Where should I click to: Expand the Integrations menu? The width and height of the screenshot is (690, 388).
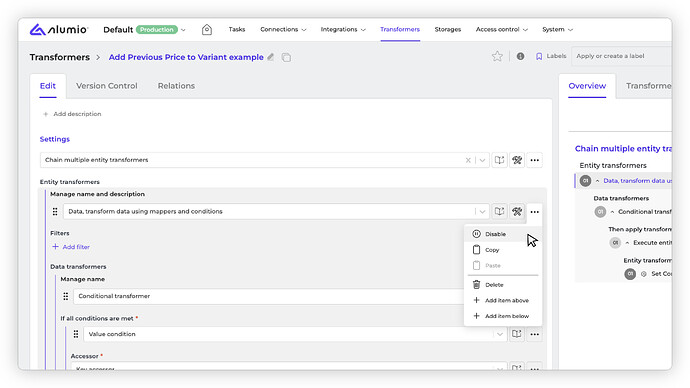pos(343,29)
